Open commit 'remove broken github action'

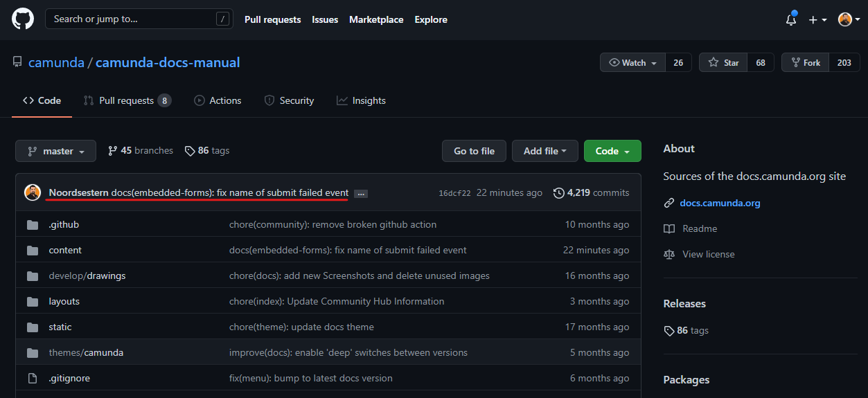333,224
